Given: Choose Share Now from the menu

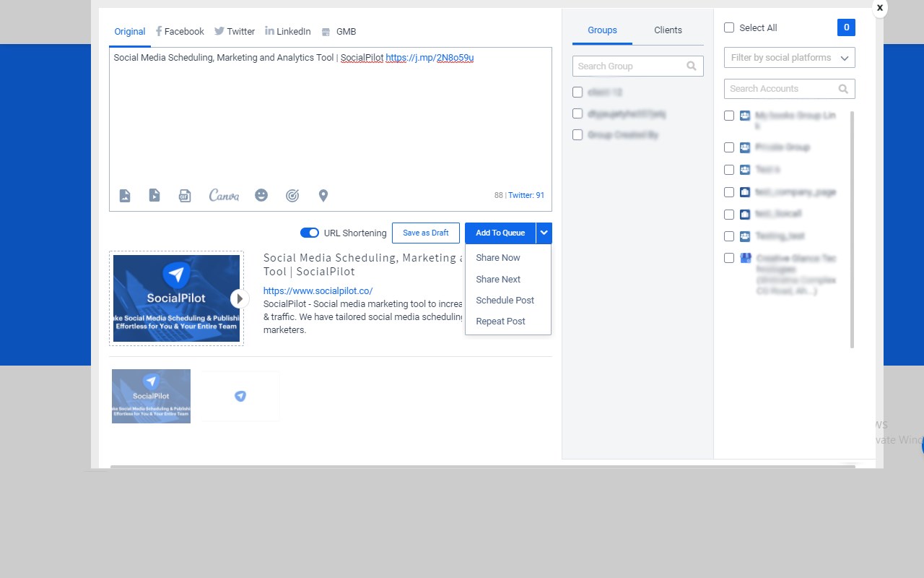Looking at the screenshot, I should (x=498, y=258).
